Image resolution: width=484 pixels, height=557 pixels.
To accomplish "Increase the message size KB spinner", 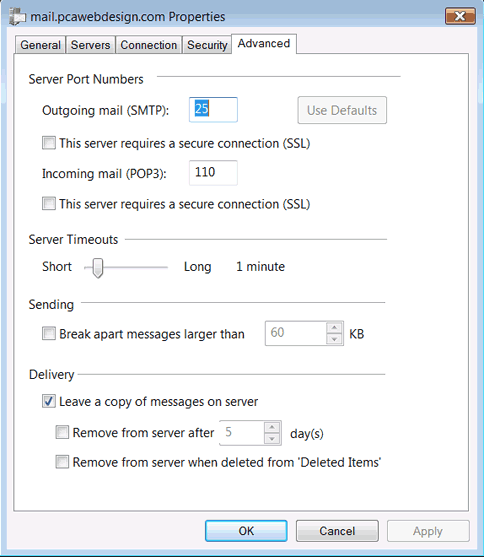I will click(x=334, y=327).
